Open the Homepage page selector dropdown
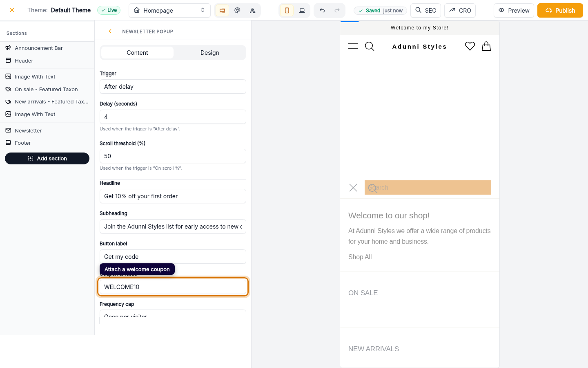 [x=169, y=10]
